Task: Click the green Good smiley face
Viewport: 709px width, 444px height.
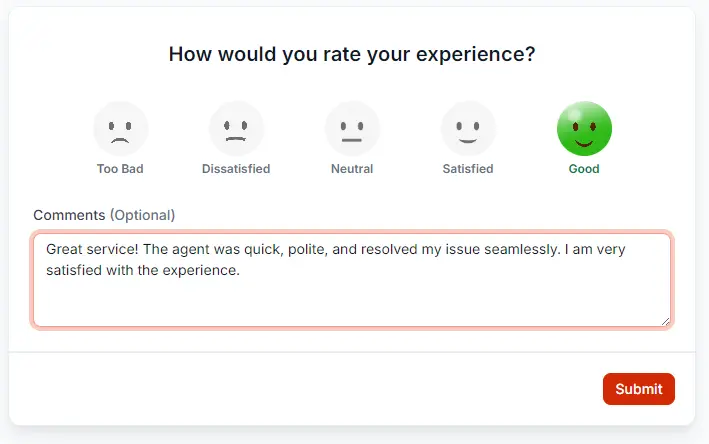Action: click(584, 129)
